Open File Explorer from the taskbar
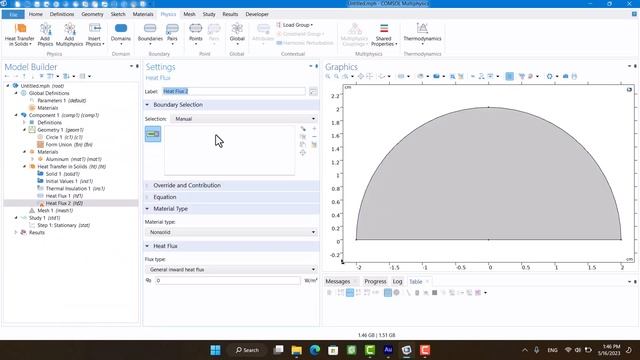This screenshot has width=640, height=360. click(x=296, y=350)
